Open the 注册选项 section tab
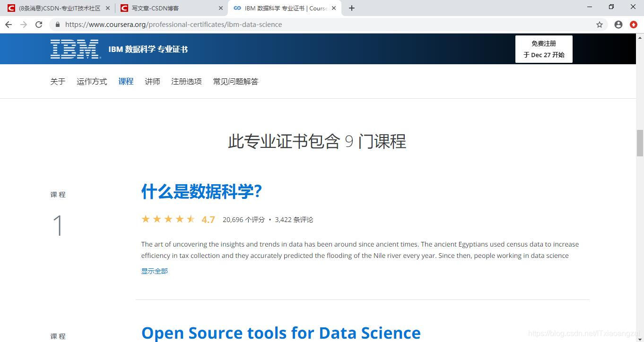 186,81
